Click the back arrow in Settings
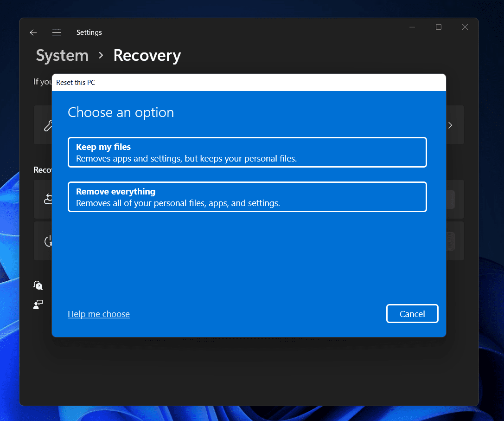504x421 pixels. [x=33, y=32]
